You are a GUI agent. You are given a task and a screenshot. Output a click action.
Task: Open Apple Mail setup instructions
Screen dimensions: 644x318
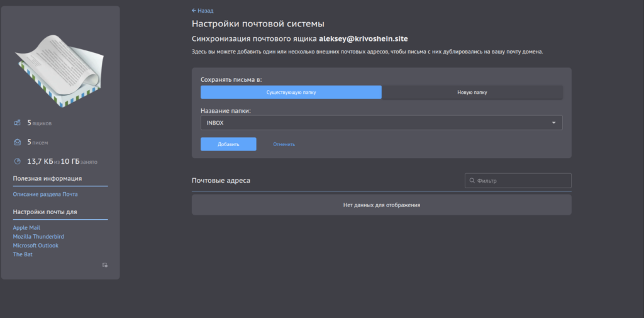(x=26, y=227)
